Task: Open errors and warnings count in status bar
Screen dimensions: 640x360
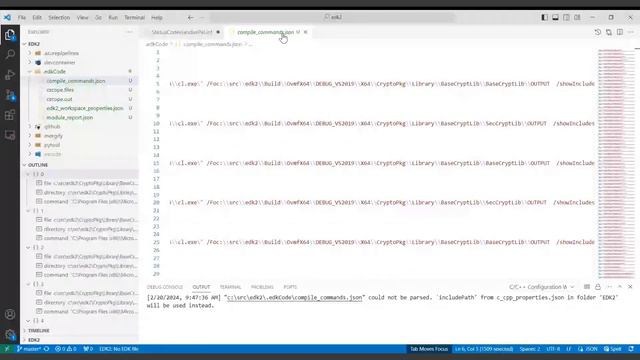Action: [x=66, y=349]
